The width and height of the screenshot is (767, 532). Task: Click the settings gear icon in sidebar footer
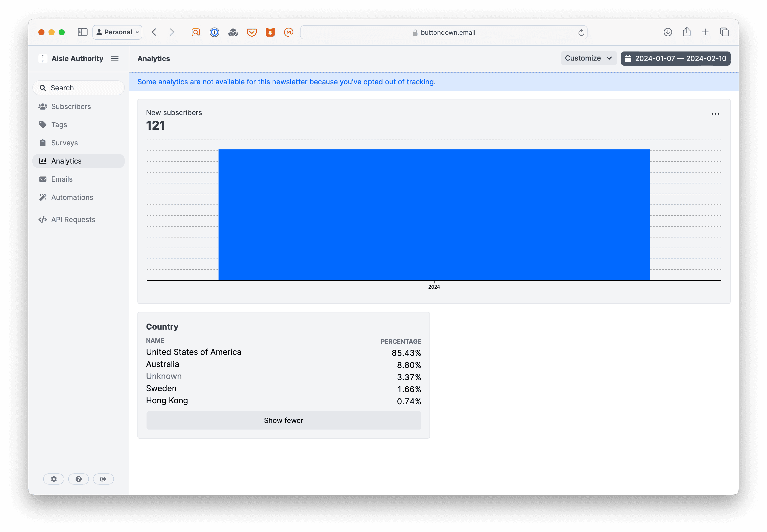54,479
